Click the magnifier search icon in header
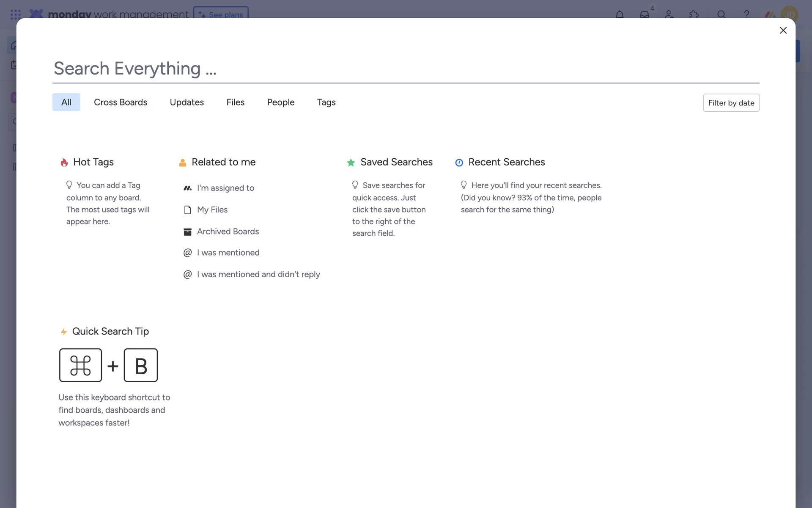This screenshot has width=812, height=508. pos(721,14)
